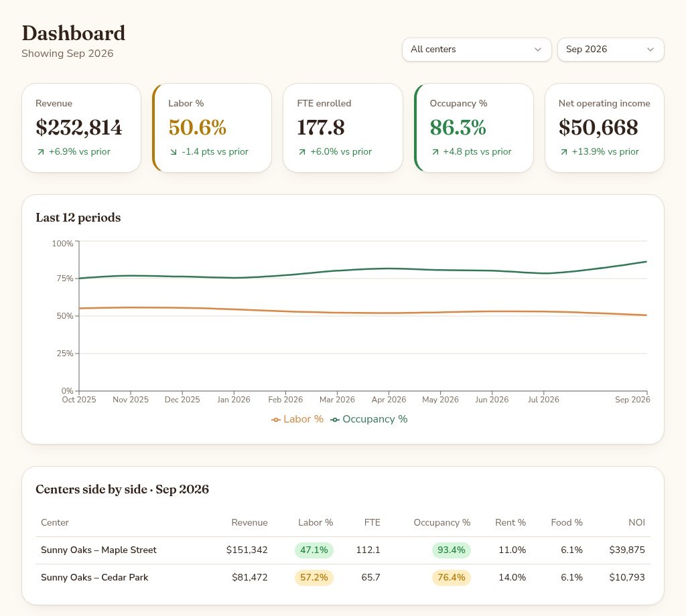This screenshot has width=686, height=616.
Task: Select the Revenue card value $232,814
Action: click(x=79, y=128)
